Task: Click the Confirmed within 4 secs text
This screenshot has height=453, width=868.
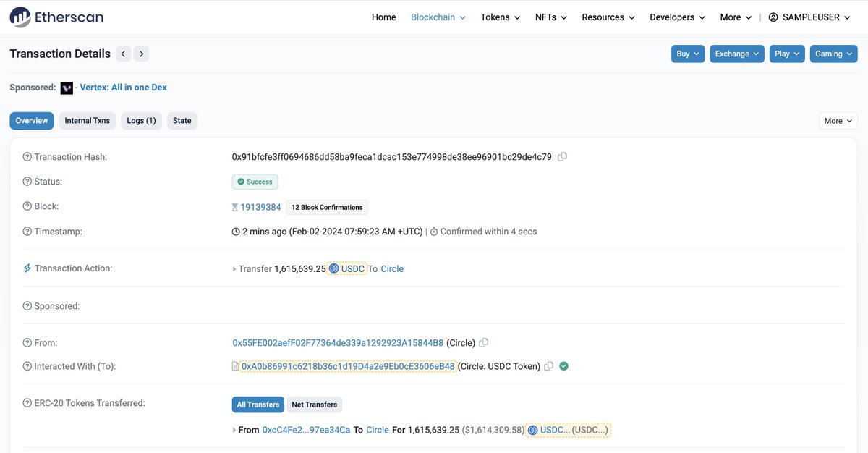Action: [x=488, y=232]
